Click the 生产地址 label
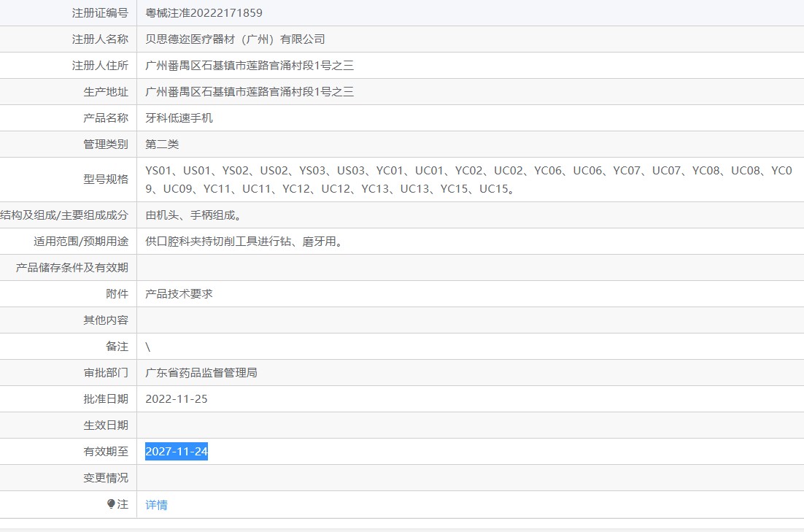804x532 pixels. [x=106, y=92]
